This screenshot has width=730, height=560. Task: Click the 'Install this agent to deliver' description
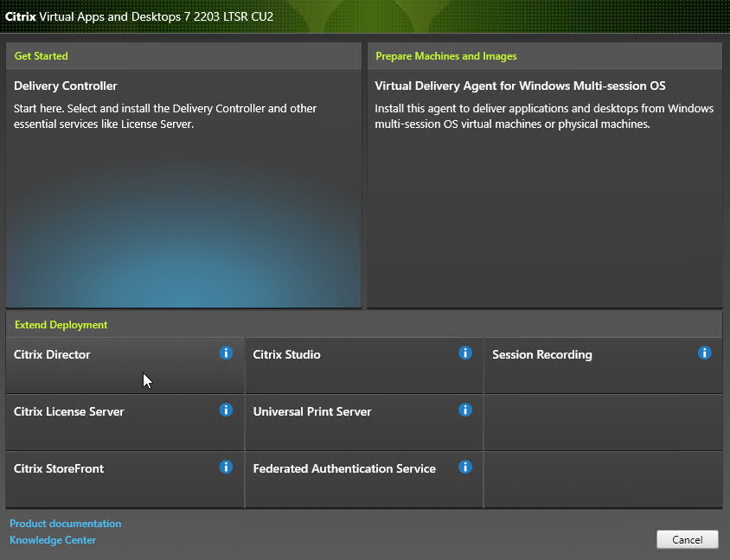[544, 117]
